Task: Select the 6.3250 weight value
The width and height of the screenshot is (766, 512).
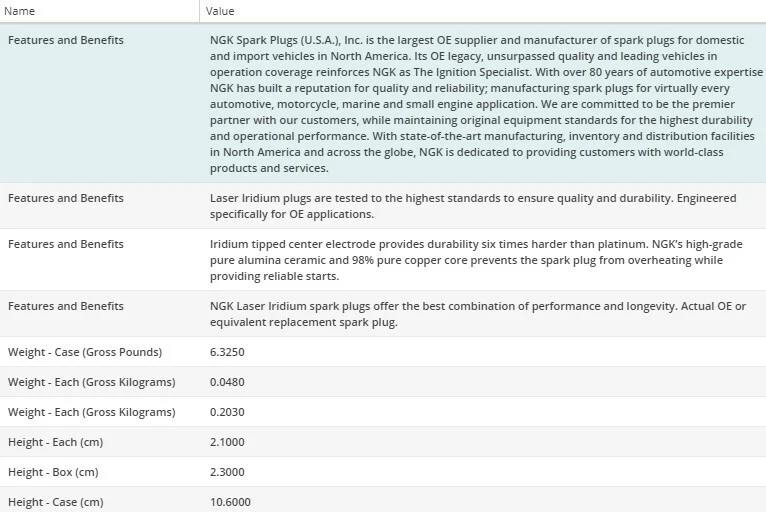Action: (x=227, y=352)
